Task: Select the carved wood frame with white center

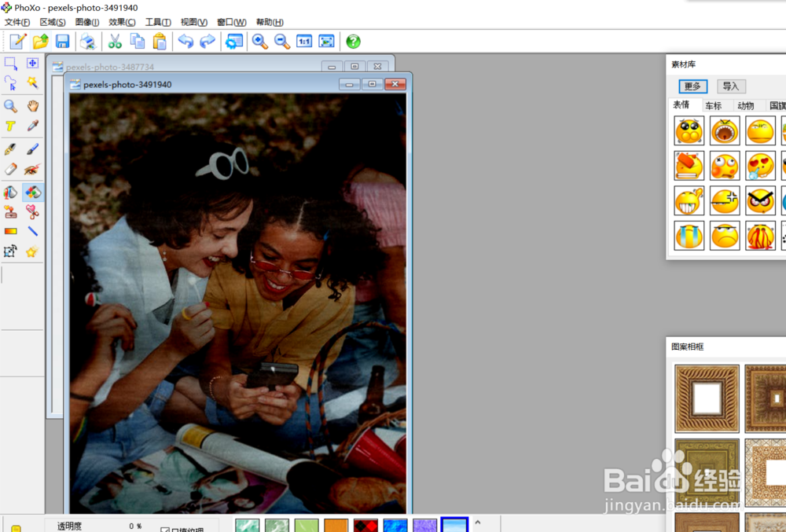Action: click(x=707, y=398)
